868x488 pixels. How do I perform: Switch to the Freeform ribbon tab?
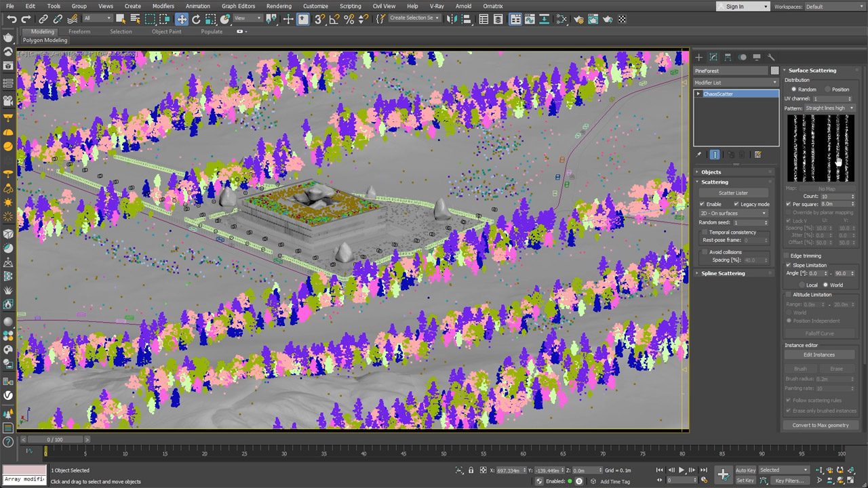tap(79, 32)
